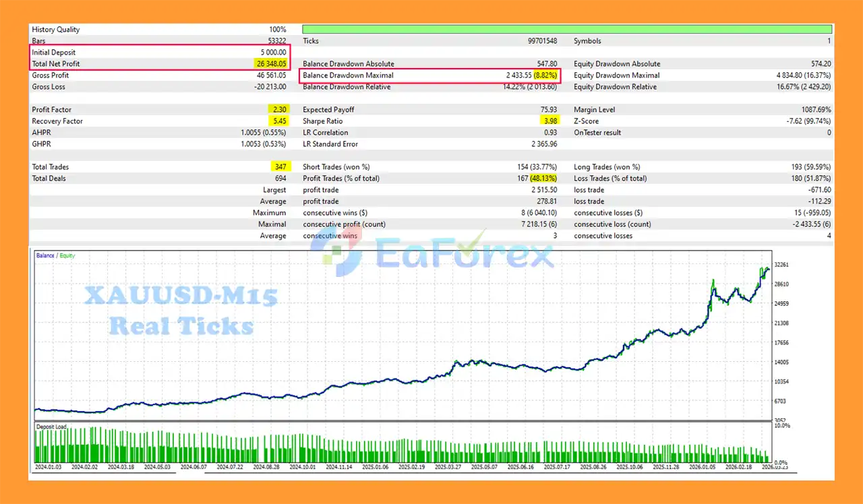Click the Equity legend label in chart

click(66, 256)
